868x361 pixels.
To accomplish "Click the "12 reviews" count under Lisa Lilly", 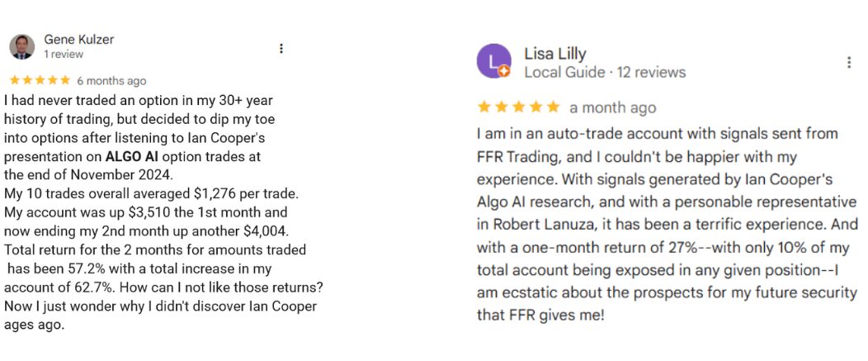I will pyautogui.click(x=651, y=73).
